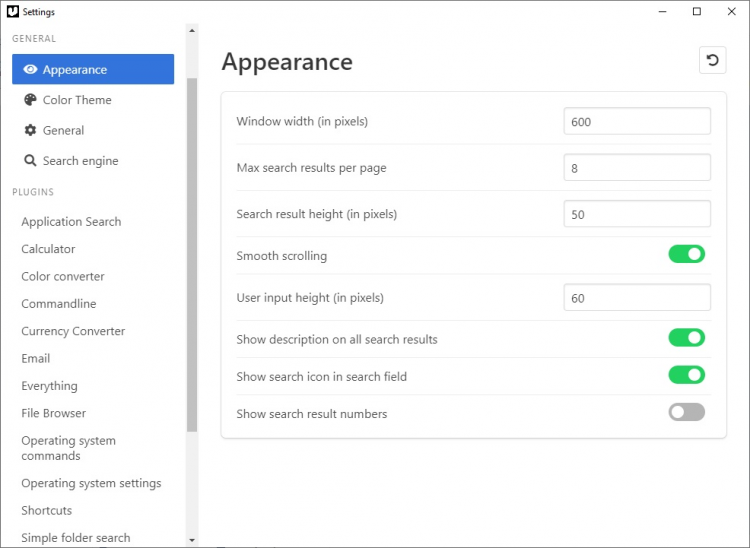Turn off Show description on all search results
Viewport: 750px width, 548px height.
(686, 338)
